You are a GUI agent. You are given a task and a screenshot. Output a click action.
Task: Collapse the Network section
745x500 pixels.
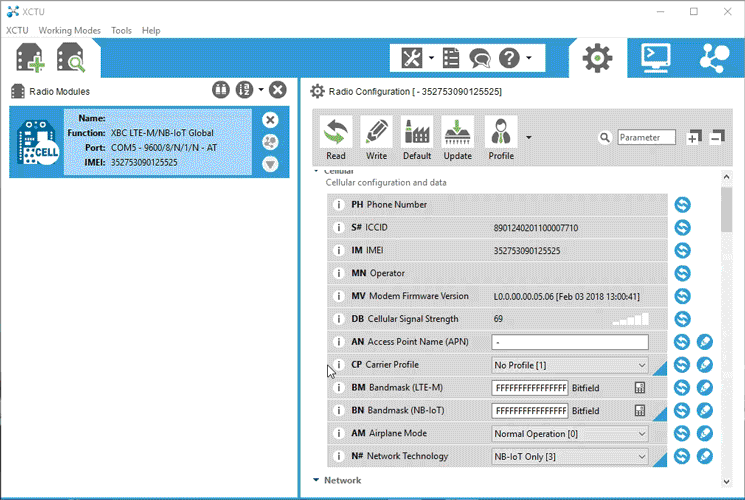pyautogui.click(x=316, y=480)
